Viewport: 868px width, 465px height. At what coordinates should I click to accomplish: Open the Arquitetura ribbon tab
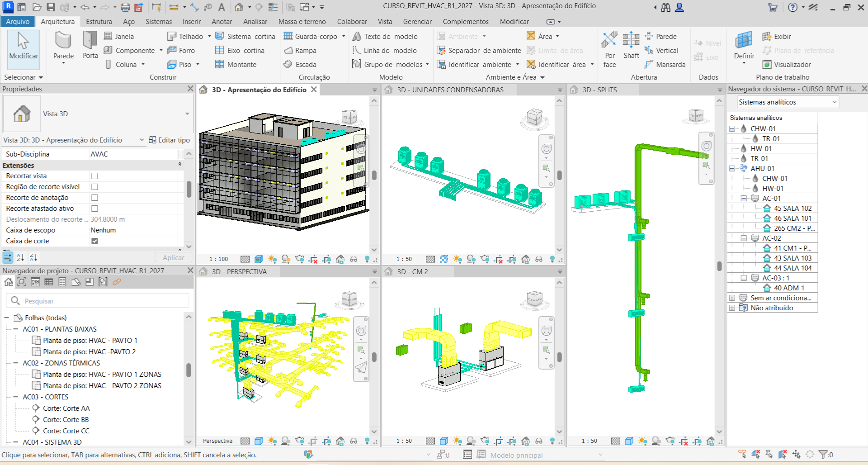point(57,21)
